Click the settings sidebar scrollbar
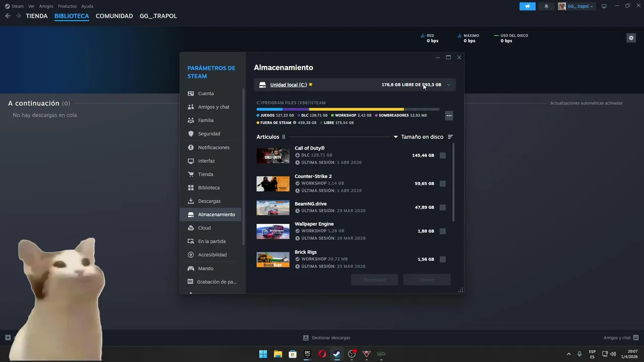644x362 pixels. [244, 166]
